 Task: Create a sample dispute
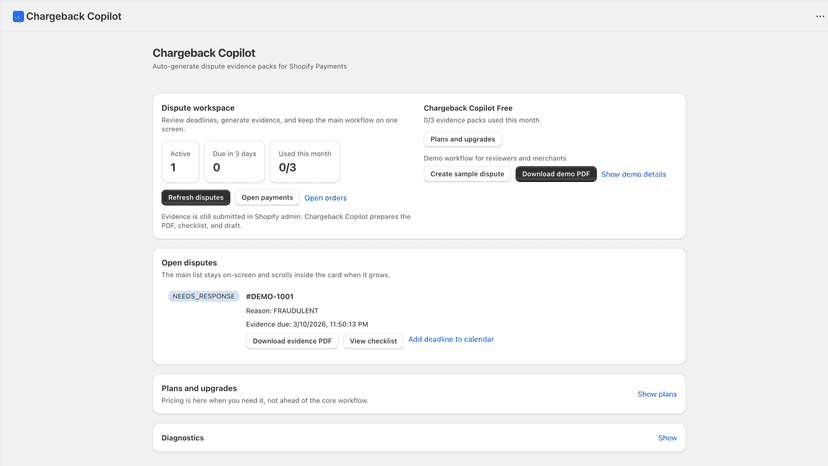click(467, 174)
